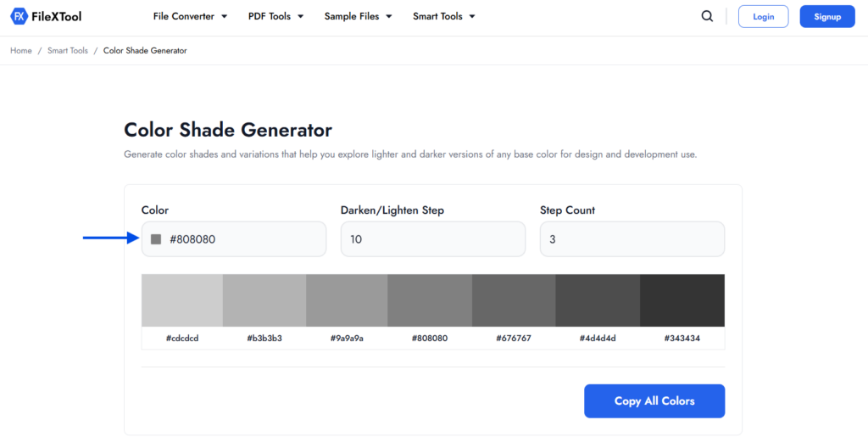Click Color Shade Generator breadcrumb text

(145, 50)
